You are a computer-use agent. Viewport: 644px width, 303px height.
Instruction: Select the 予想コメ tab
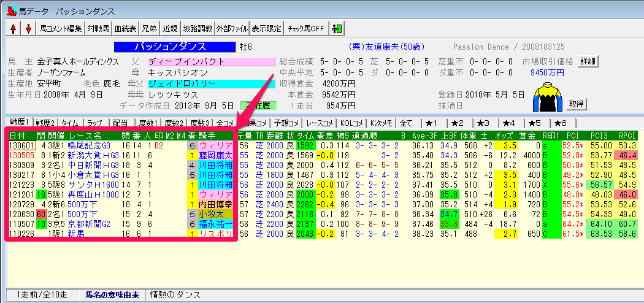coord(287,123)
